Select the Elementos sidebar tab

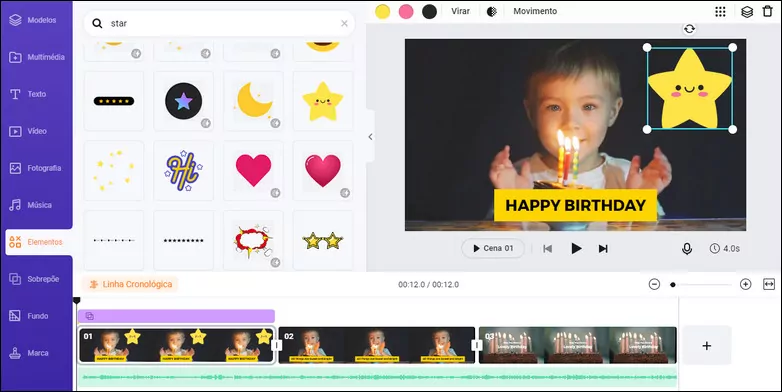pyautogui.click(x=38, y=242)
